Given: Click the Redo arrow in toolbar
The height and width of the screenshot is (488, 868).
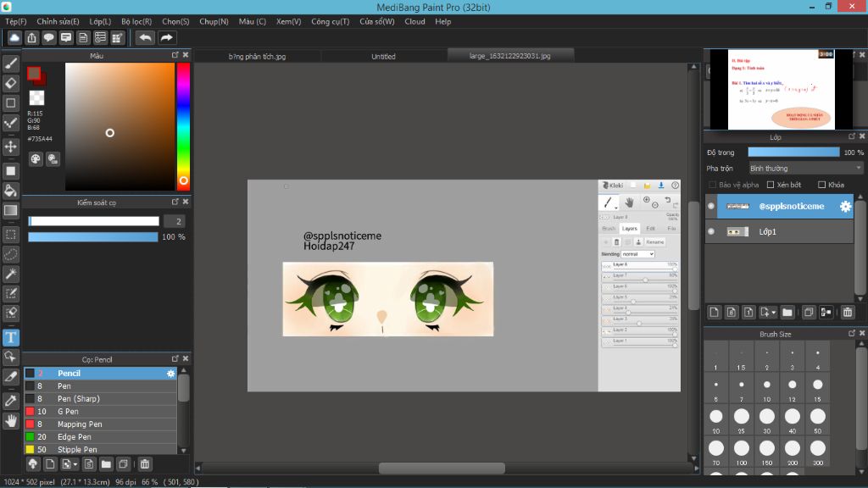Looking at the screenshot, I should (x=166, y=37).
